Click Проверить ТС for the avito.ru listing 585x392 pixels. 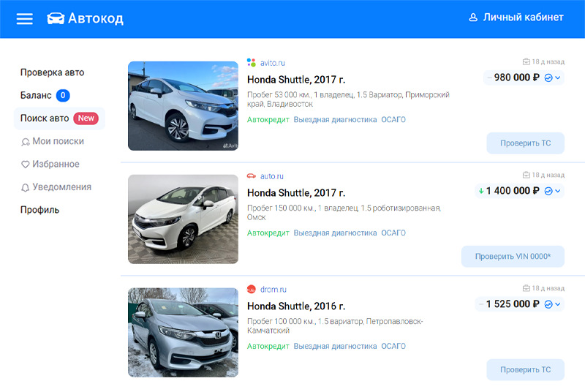coord(525,143)
